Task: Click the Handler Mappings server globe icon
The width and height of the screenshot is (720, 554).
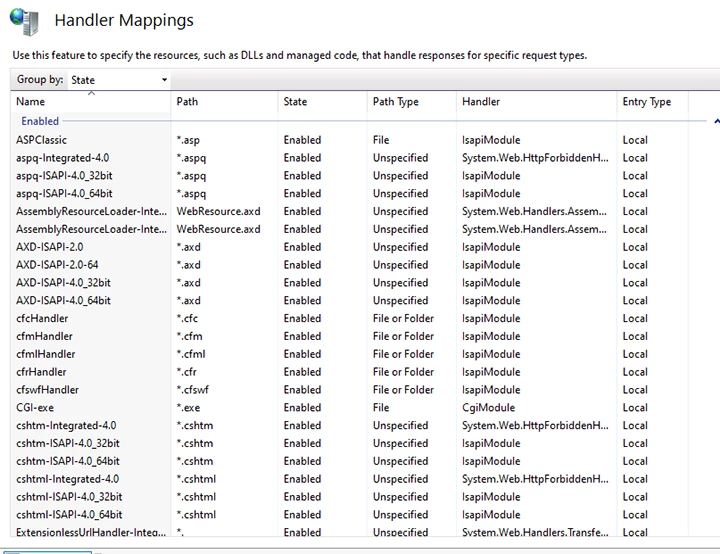Action: point(24,22)
